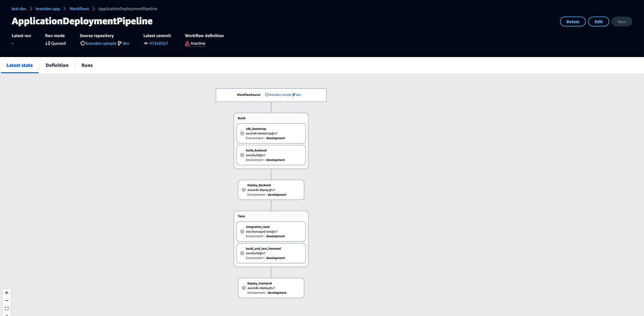644x316 pixels.
Task: Click the Delete button
Action: [573, 22]
